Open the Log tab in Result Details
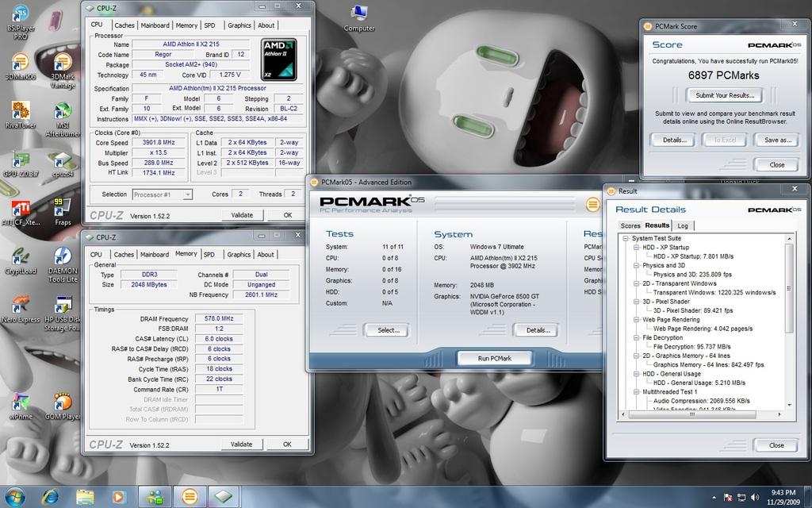812x508 pixels. pyautogui.click(x=683, y=225)
